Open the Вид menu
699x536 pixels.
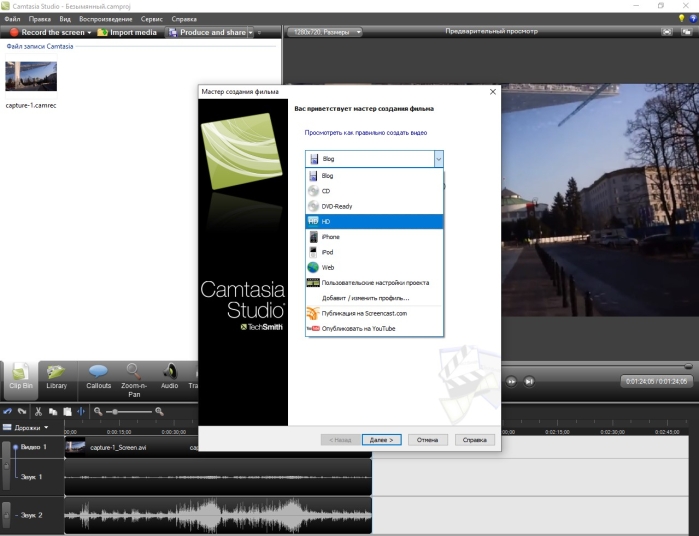click(x=65, y=19)
